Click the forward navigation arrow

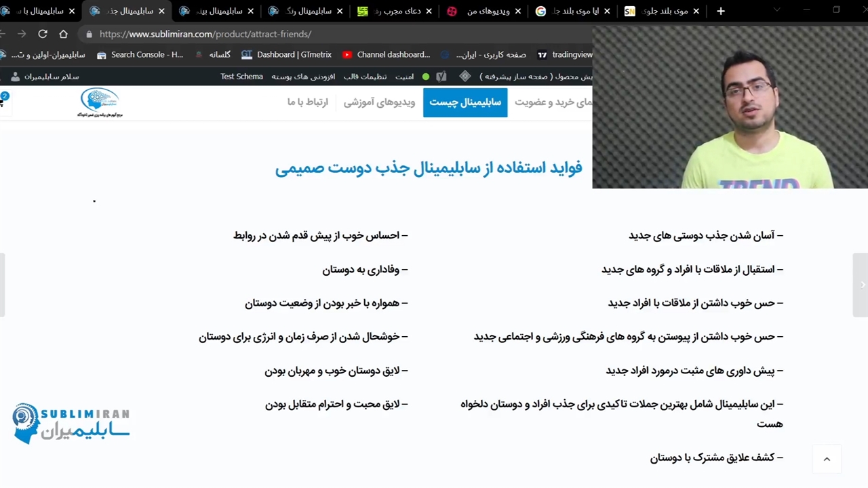click(x=22, y=34)
